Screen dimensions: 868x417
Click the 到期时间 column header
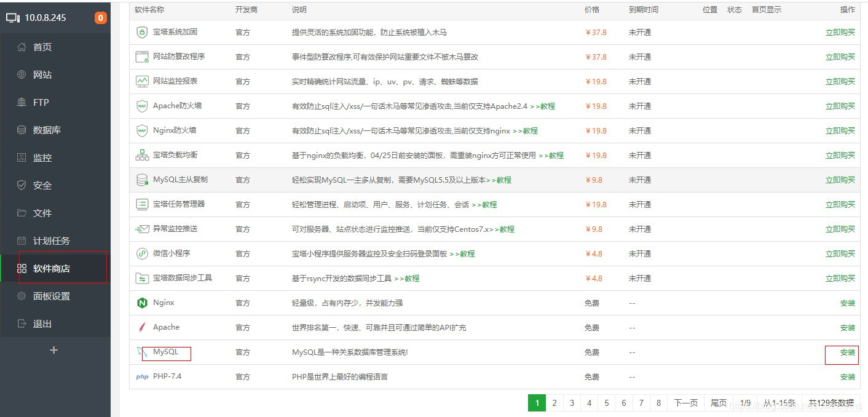[x=644, y=10]
